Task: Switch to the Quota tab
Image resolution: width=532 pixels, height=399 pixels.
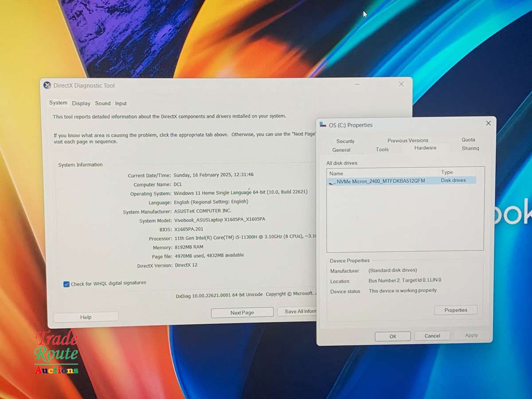Action: coord(468,140)
